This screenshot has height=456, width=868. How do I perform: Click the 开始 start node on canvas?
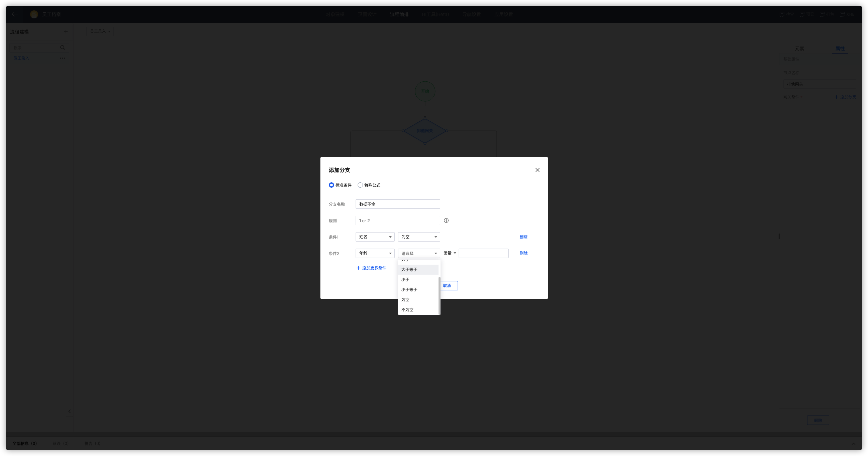[x=425, y=91]
